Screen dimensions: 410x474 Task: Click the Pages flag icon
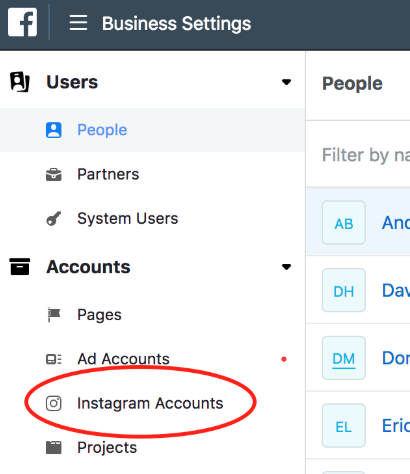pyautogui.click(x=54, y=315)
